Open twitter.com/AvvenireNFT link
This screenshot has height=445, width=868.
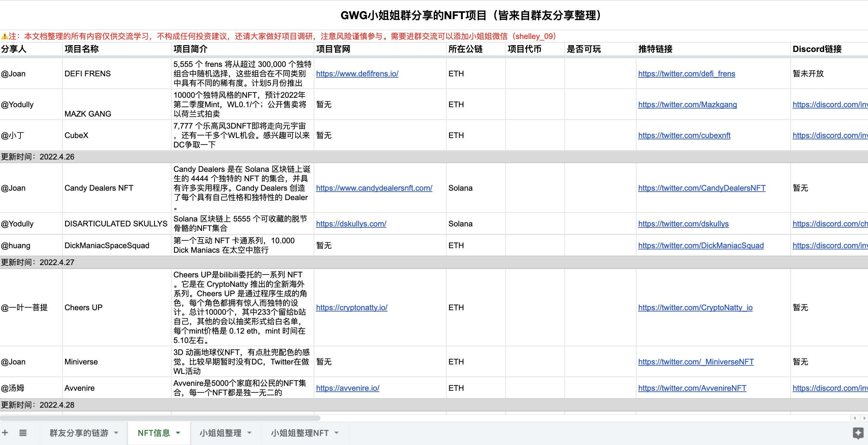pos(692,388)
